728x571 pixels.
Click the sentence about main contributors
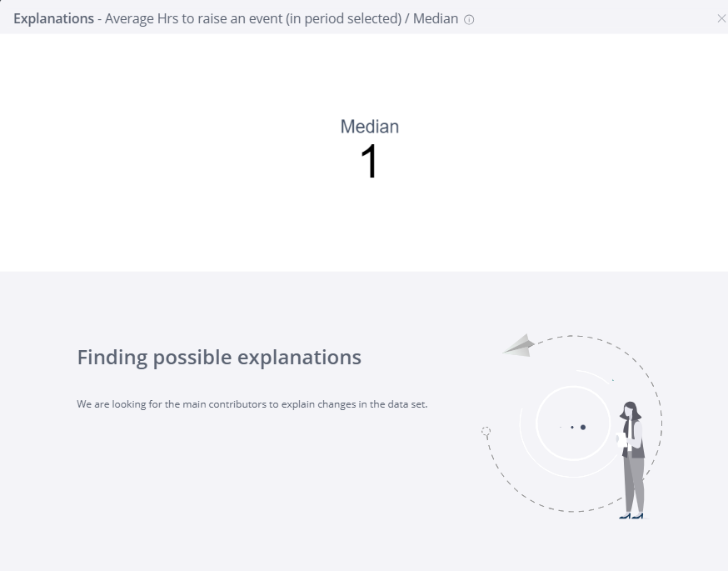252,404
